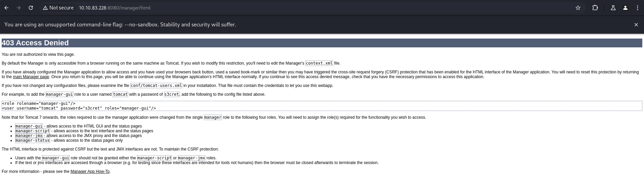The width and height of the screenshot is (644, 183).
Task: Dismiss the no-sandbox warning bar
Action: (x=636, y=25)
